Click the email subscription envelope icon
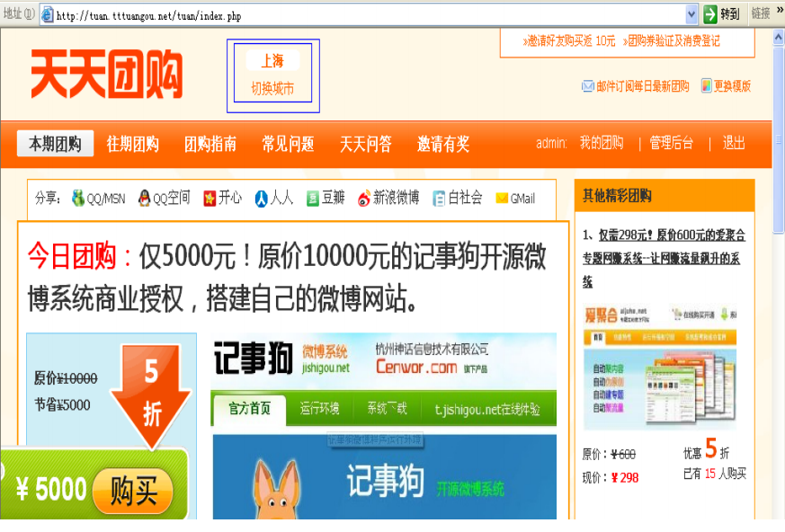Image resolution: width=785 pixels, height=532 pixels. click(588, 86)
